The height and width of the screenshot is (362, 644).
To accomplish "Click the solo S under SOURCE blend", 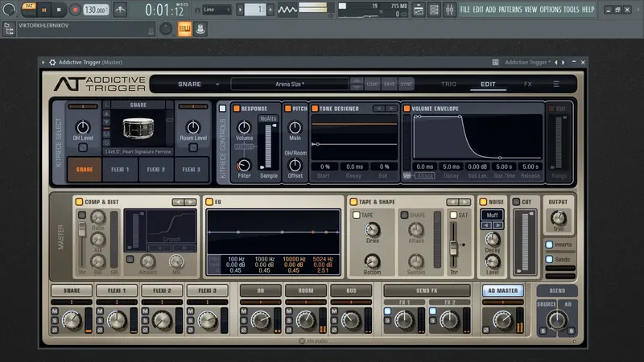I will tap(543, 331).
